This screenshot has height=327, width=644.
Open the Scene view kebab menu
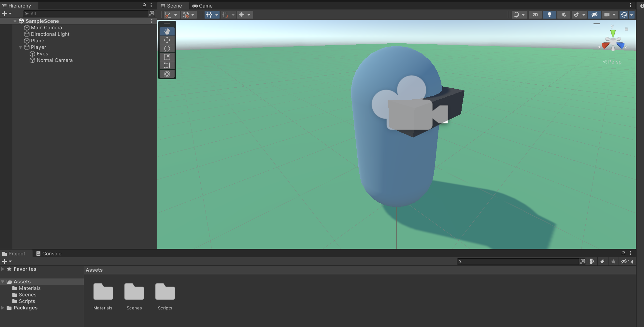pyautogui.click(x=630, y=5)
